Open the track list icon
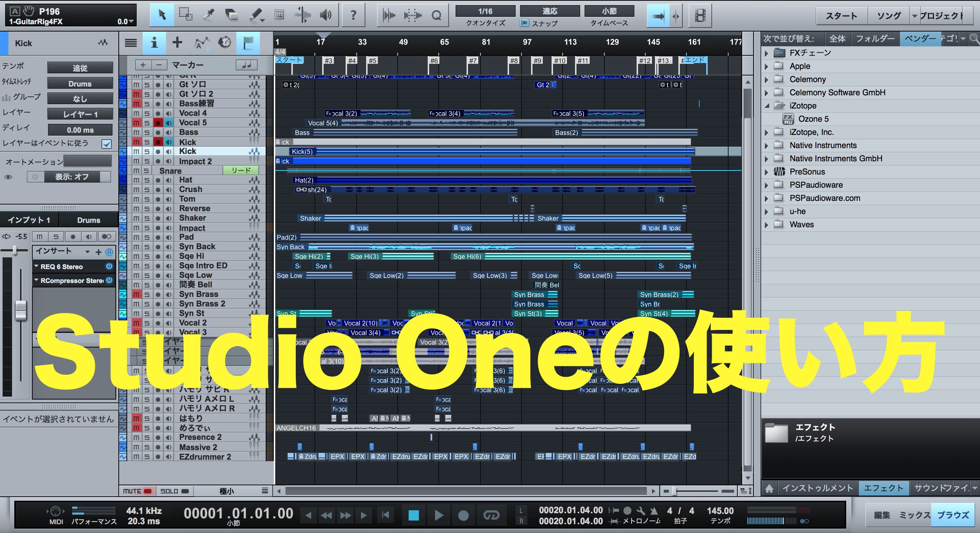980x533 pixels. pyautogui.click(x=131, y=43)
